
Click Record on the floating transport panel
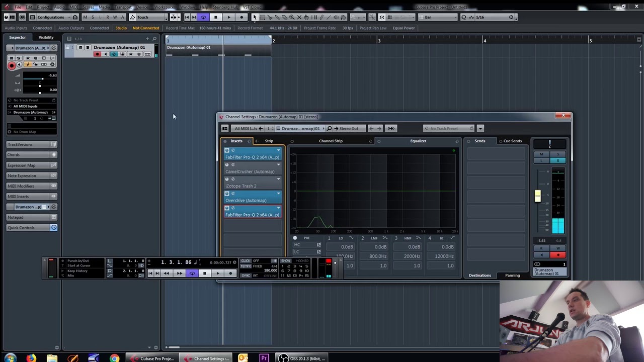click(230, 274)
